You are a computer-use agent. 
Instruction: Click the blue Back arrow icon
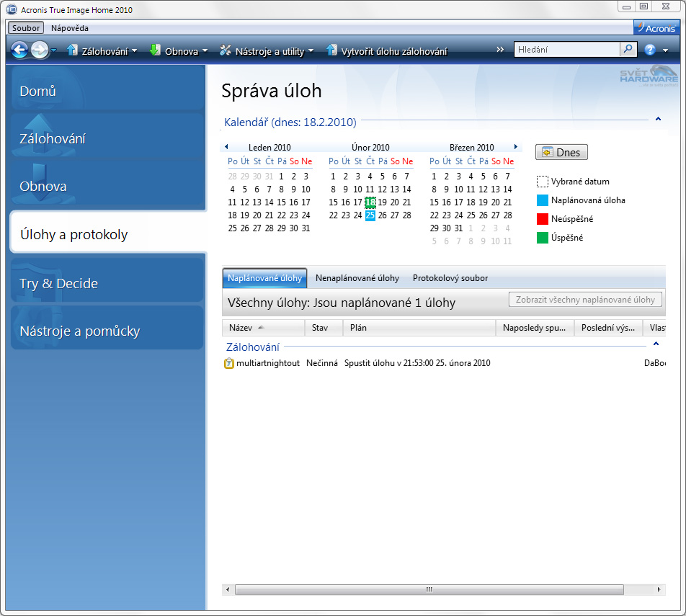(19, 50)
